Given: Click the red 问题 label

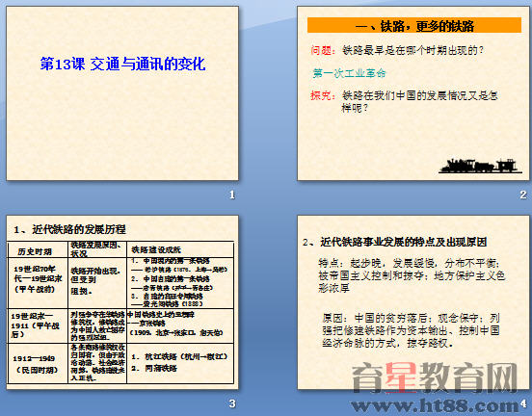Looking at the screenshot, I should coord(321,50).
